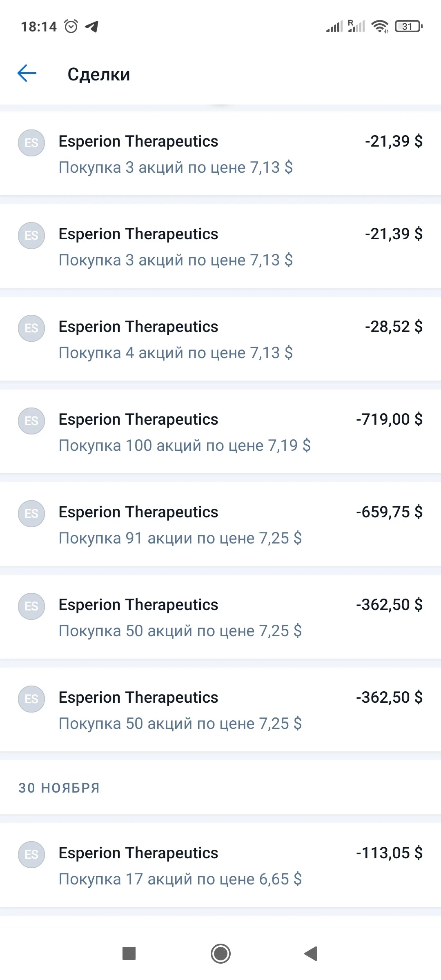Select the -719,00 $ amount
Screen dimensions: 441x980
(x=389, y=419)
